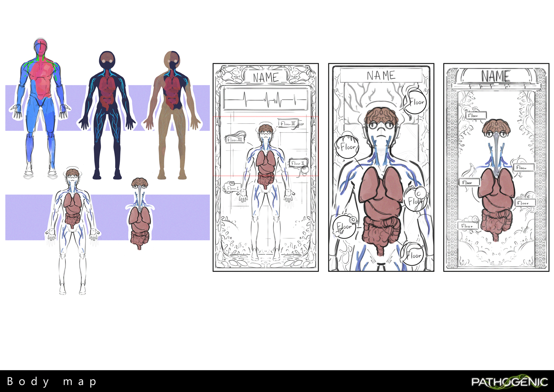
Task: Click the standalone brain and organs sketch
Action: (139, 213)
